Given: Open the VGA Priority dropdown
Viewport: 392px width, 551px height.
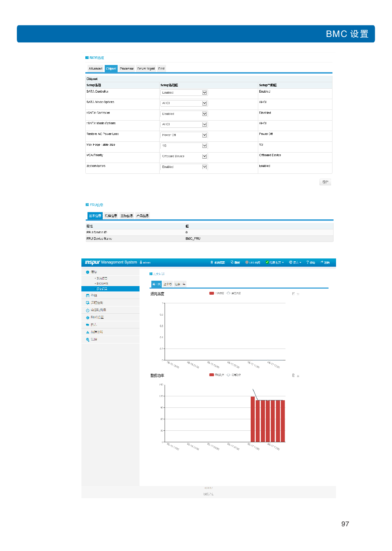Looking at the screenshot, I should click(x=204, y=156).
